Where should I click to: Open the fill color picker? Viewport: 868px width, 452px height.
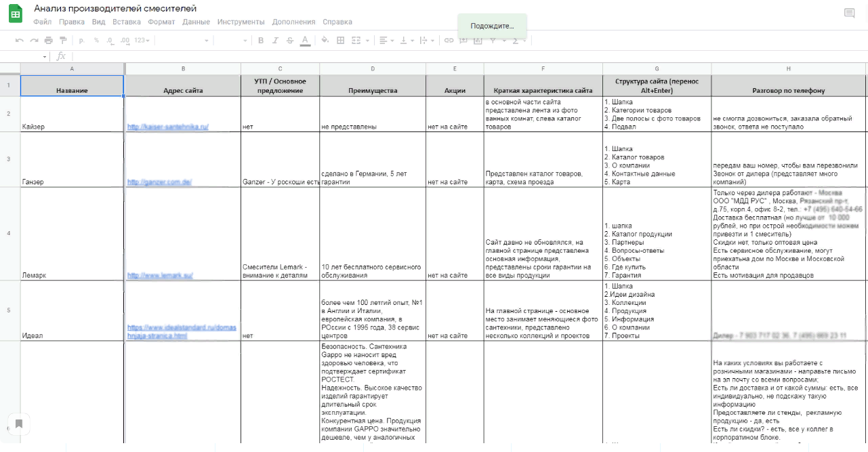click(325, 41)
